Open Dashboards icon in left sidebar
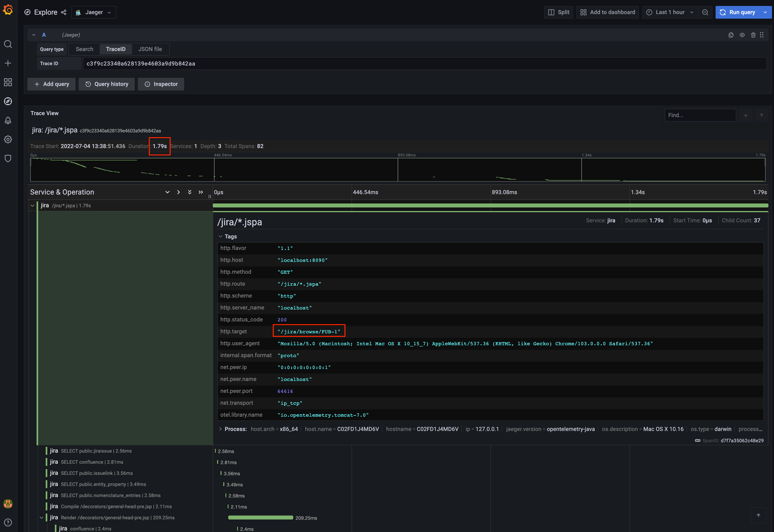Screen dimensions: 774x532 [8, 82]
